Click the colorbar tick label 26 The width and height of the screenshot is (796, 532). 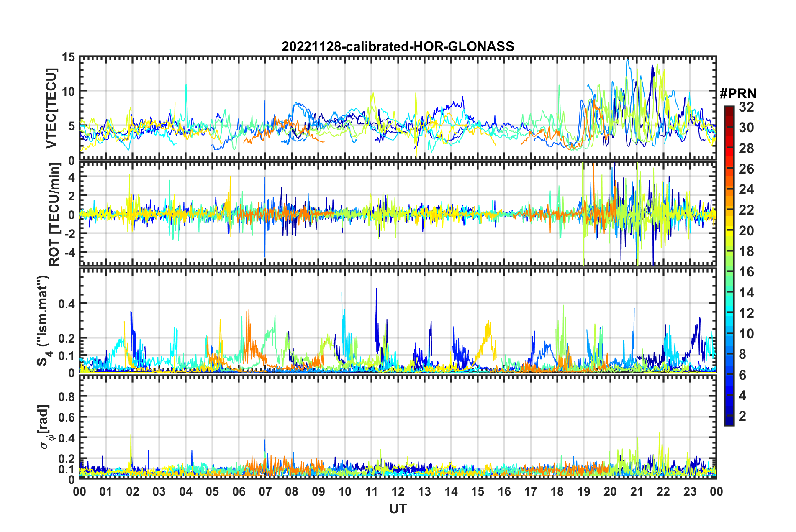(746, 169)
